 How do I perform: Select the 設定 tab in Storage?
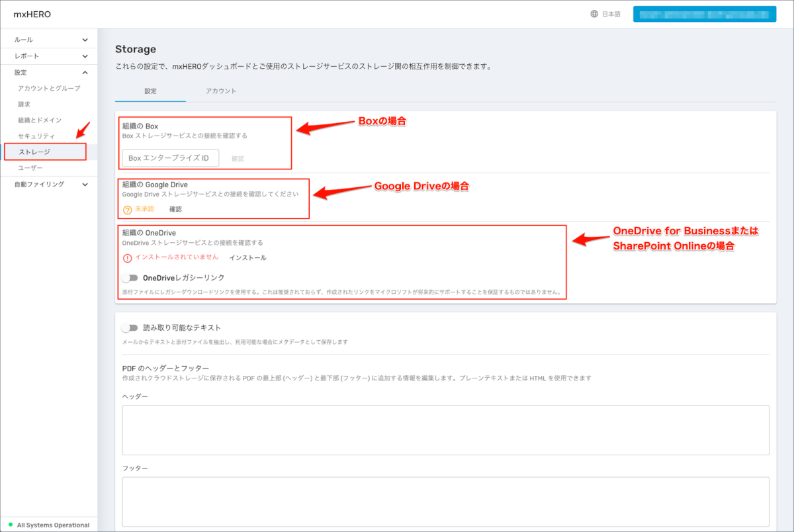pyautogui.click(x=150, y=91)
